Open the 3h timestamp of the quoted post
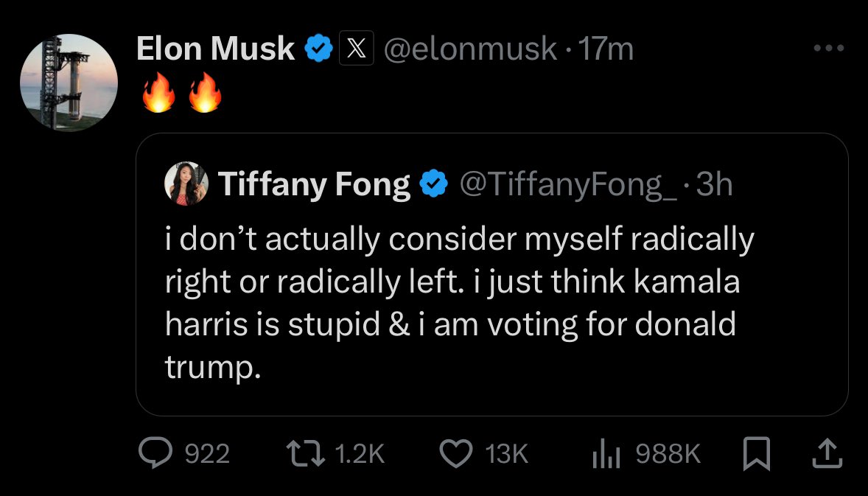 [714, 184]
